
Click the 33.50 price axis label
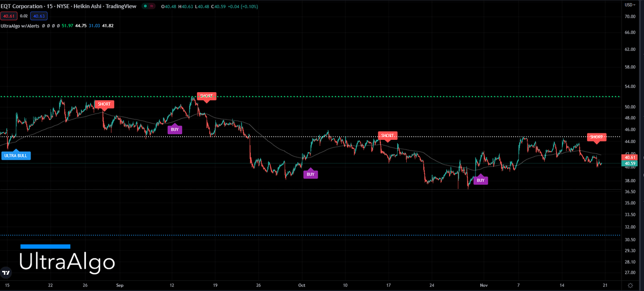pos(630,215)
